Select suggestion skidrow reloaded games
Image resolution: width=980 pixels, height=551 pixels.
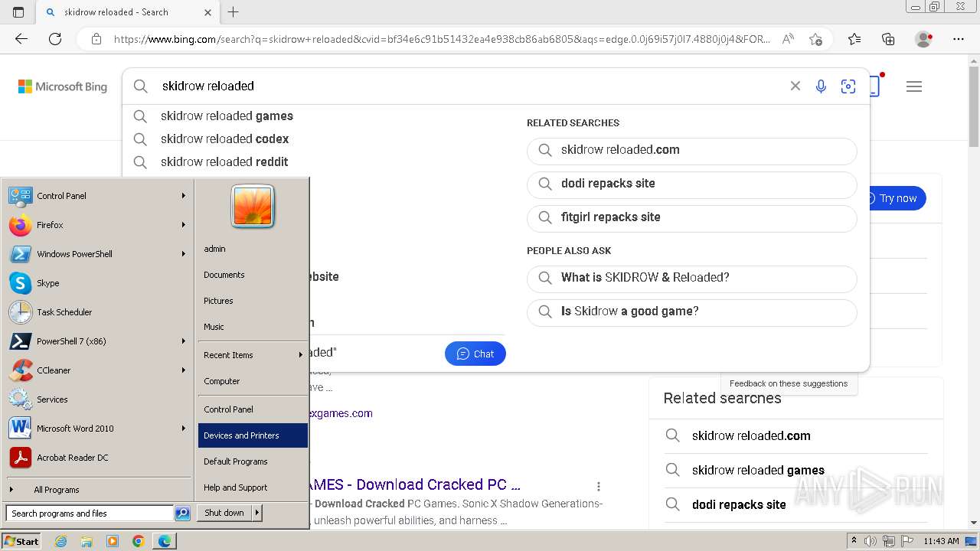click(x=314, y=116)
